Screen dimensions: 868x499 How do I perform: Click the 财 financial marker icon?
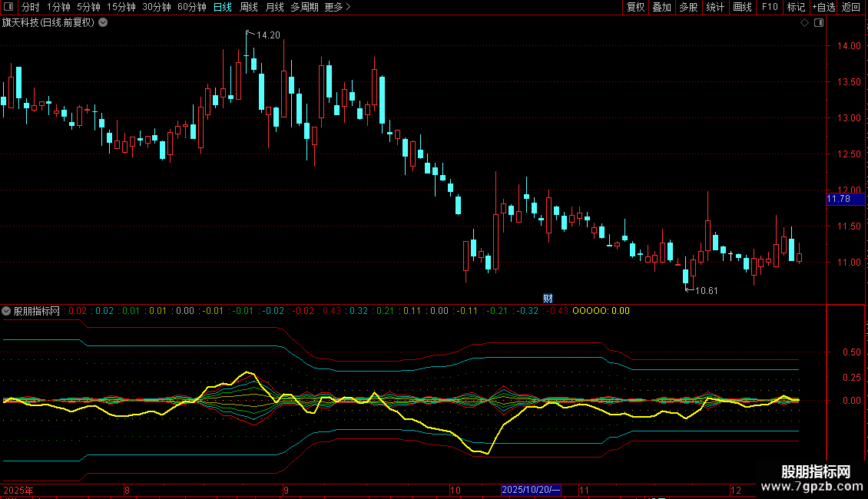click(x=548, y=298)
